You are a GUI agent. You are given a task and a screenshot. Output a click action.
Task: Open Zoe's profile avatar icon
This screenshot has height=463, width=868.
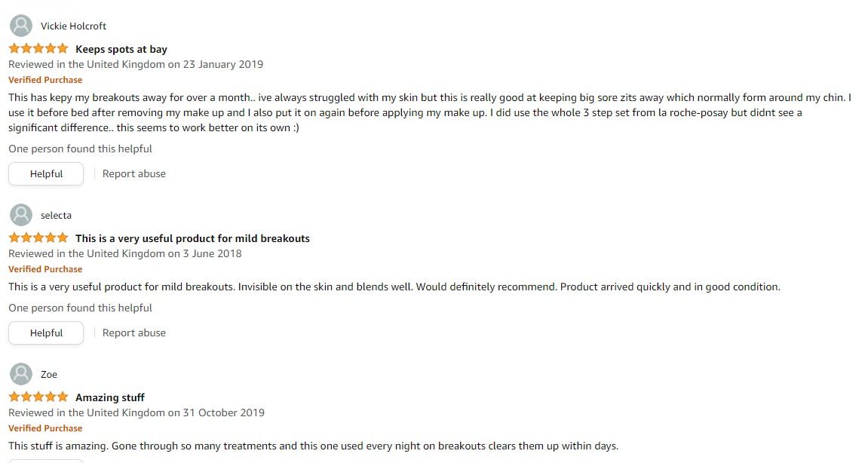coord(21,374)
